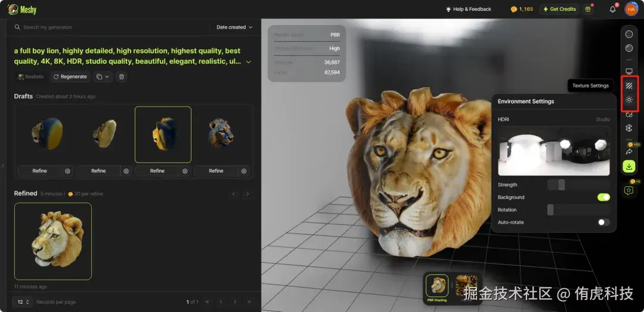
Task: Click the second sphere icon in right toolbar
Action: tap(629, 48)
